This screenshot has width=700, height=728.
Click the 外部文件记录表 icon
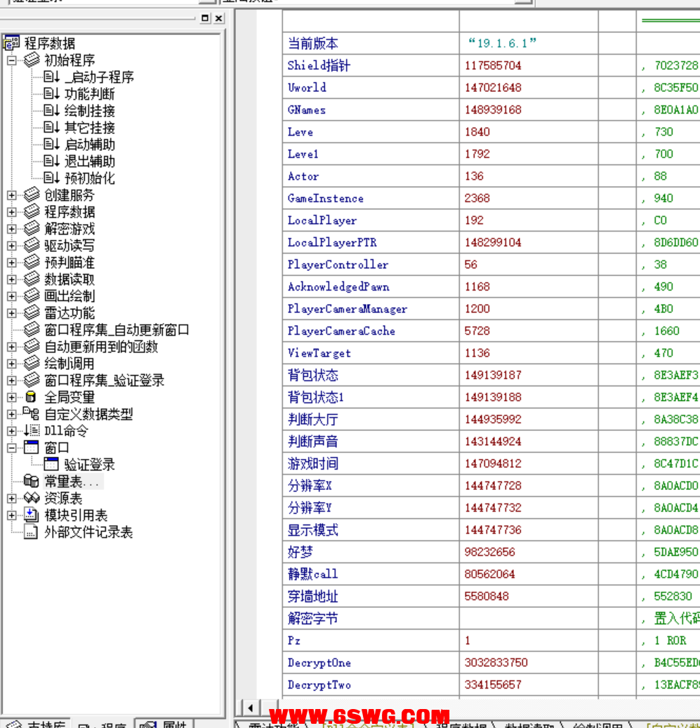pos(31,531)
